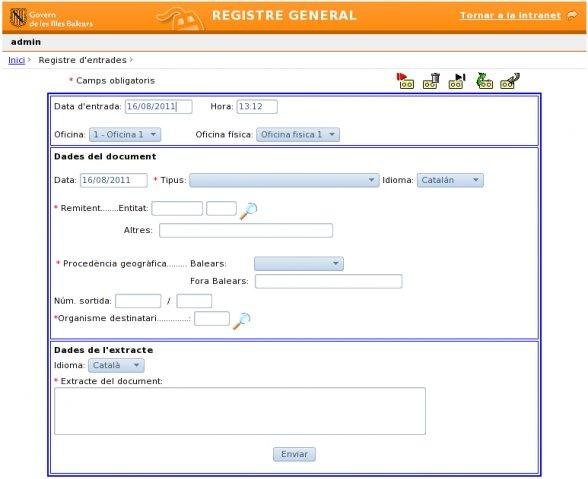Click the Altres text field

(x=246, y=230)
